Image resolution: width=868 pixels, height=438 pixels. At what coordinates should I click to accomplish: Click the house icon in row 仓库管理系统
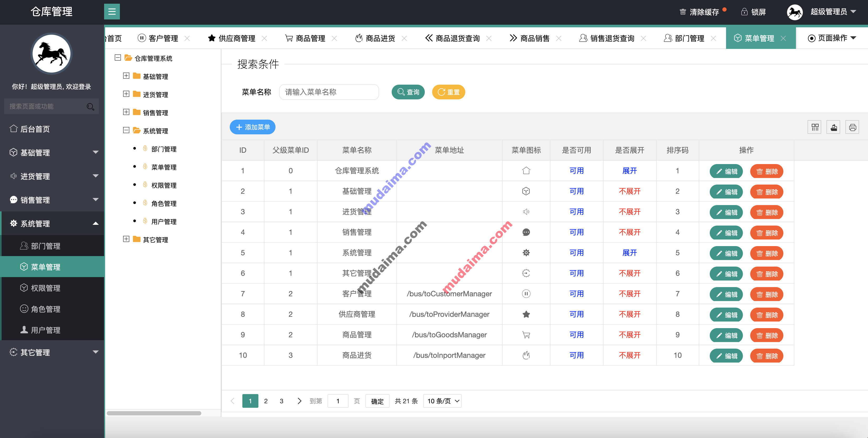526,171
